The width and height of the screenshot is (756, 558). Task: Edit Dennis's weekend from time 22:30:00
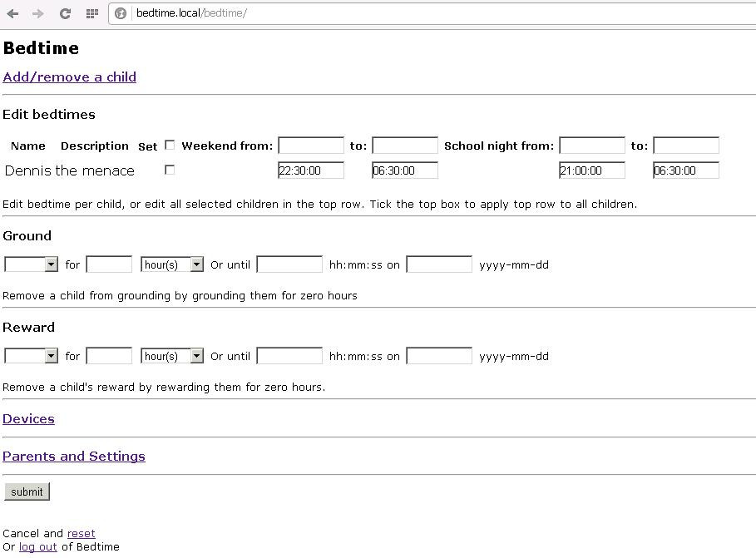[x=311, y=170]
